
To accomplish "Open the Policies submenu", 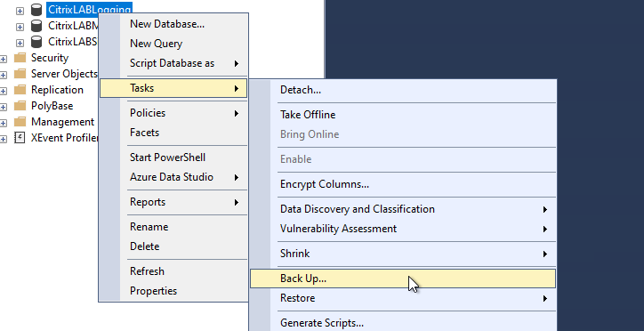I will [173, 113].
